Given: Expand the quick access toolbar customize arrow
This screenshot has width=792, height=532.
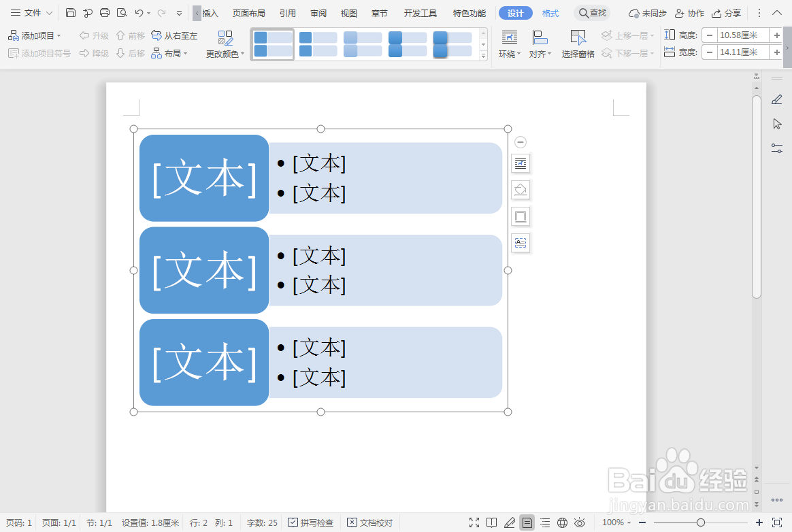Looking at the screenshot, I should (179, 13).
